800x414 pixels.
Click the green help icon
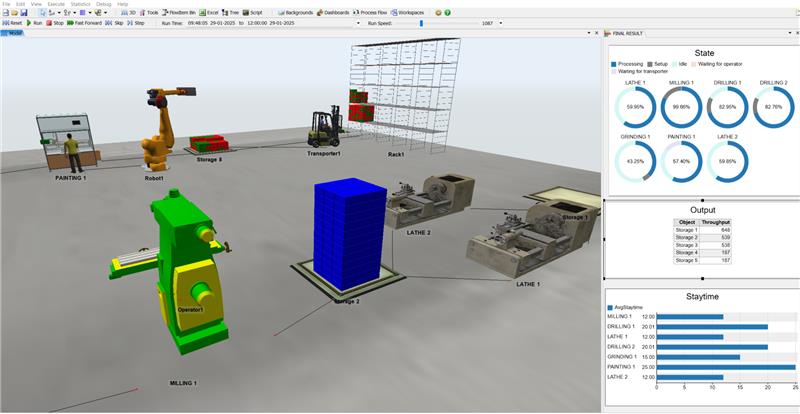point(447,12)
